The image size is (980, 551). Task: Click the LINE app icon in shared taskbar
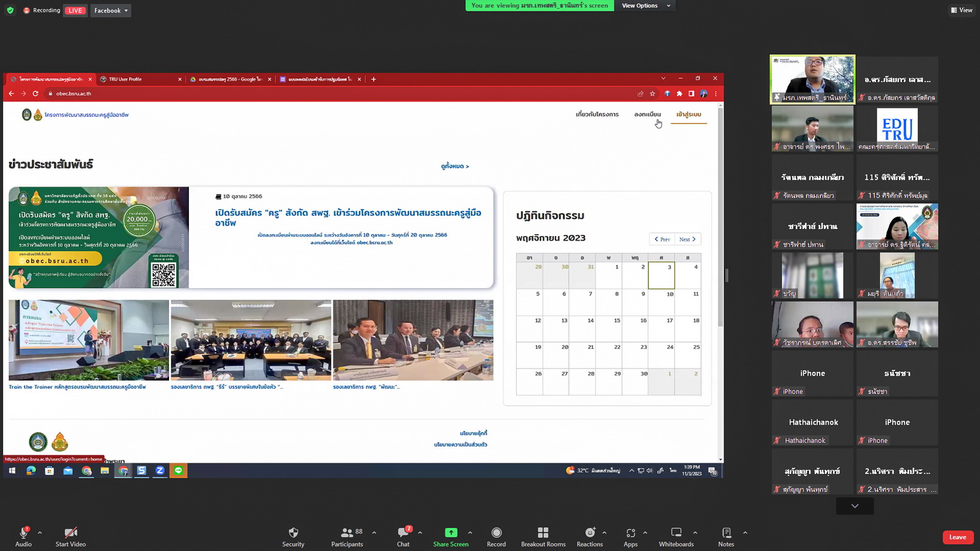click(179, 471)
